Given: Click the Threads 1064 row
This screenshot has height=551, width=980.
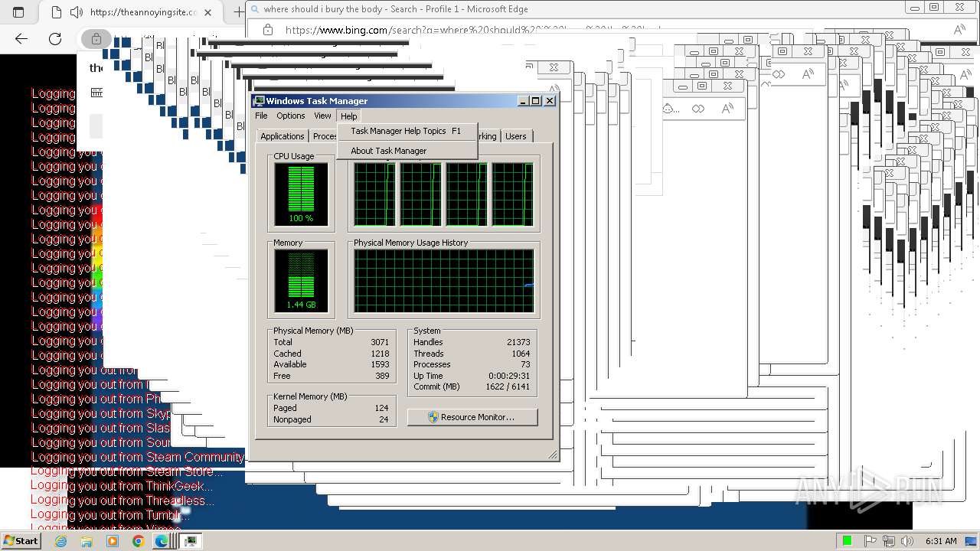Looking at the screenshot, I should 472,354.
